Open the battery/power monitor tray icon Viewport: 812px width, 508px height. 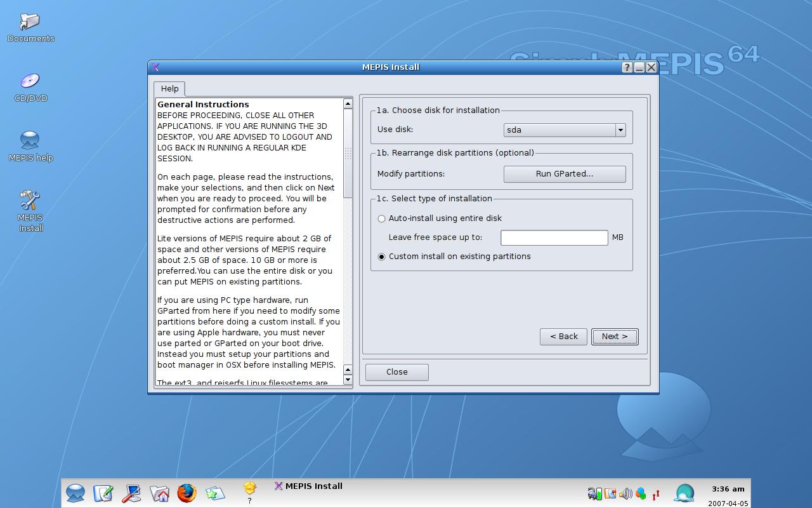click(x=594, y=494)
